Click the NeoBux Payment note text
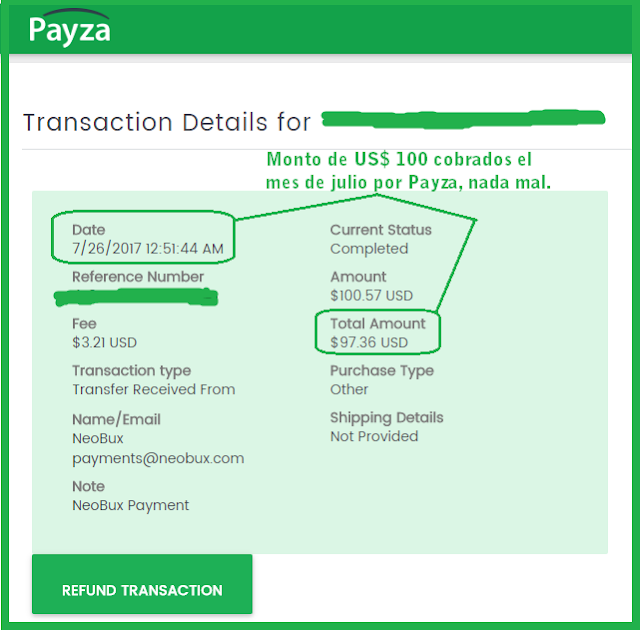This screenshot has width=640, height=630. coord(131,505)
